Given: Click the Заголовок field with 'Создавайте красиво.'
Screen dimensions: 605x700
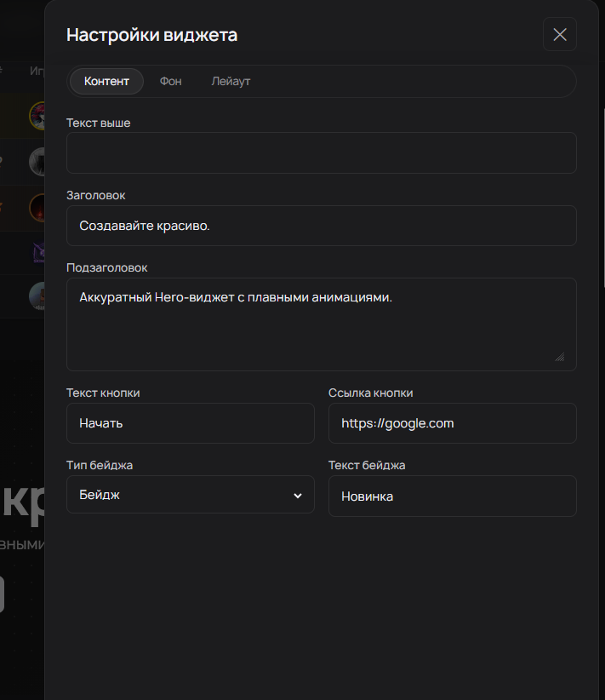Looking at the screenshot, I should (321, 226).
